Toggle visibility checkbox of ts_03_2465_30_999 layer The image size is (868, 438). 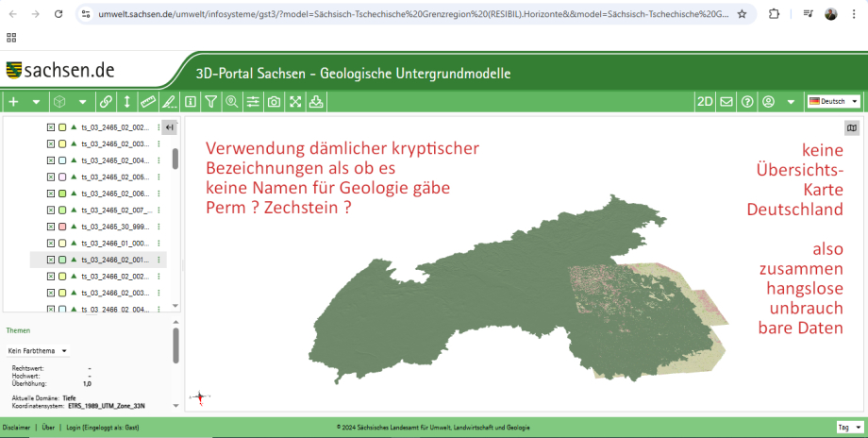[x=51, y=227]
